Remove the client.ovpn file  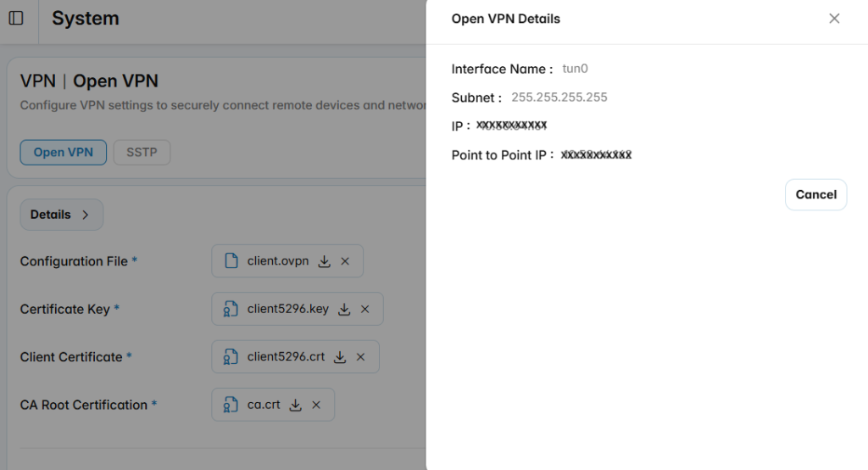point(345,261)
